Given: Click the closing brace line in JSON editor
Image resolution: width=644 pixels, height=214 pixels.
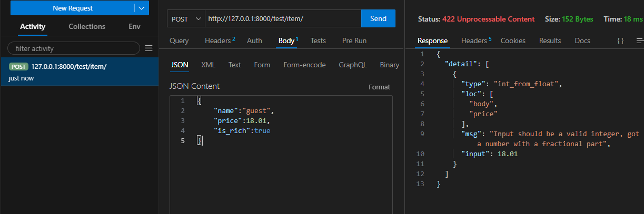Looking at the screenshot, I should click(x=200, y=140).
